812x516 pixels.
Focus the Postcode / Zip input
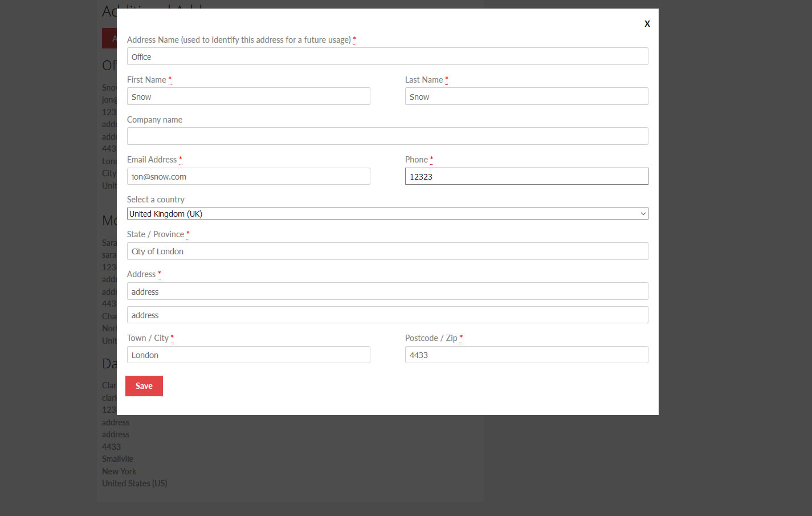click(526, 355)
